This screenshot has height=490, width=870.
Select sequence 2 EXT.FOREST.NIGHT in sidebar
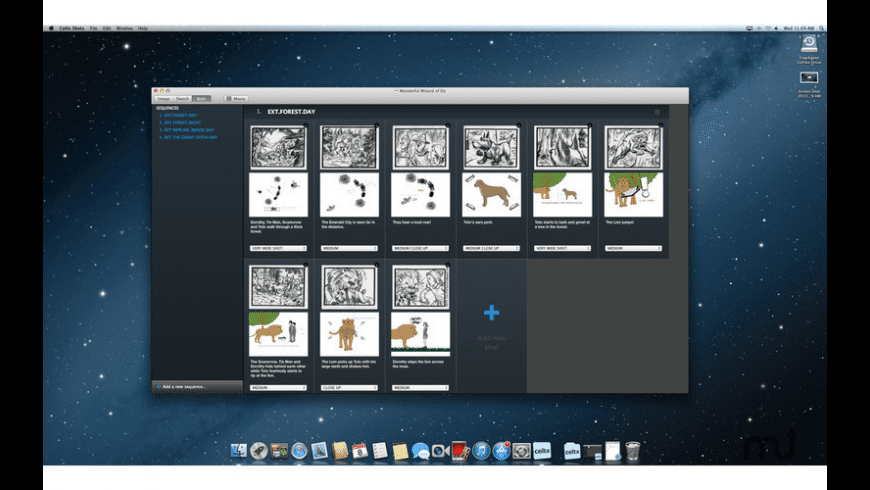(x=180, y=123)
